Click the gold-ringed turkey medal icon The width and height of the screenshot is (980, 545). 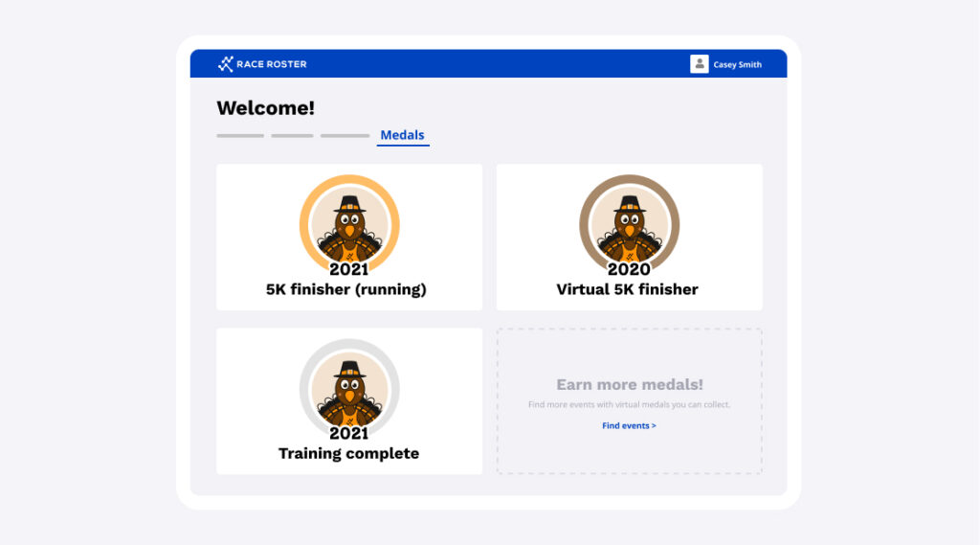click(x=349, y=222)
